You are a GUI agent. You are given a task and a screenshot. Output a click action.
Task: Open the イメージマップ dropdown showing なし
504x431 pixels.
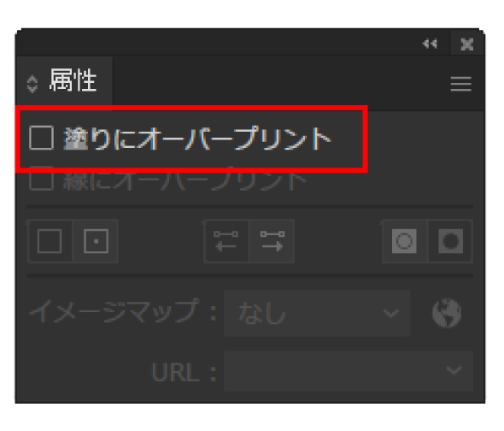coord(317,313)
